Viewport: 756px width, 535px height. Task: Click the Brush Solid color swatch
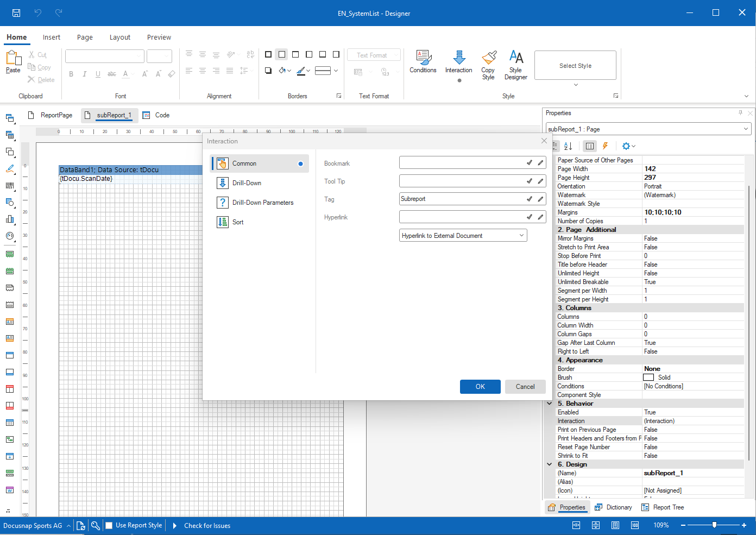pyautogui.click(x=648, y=377)
